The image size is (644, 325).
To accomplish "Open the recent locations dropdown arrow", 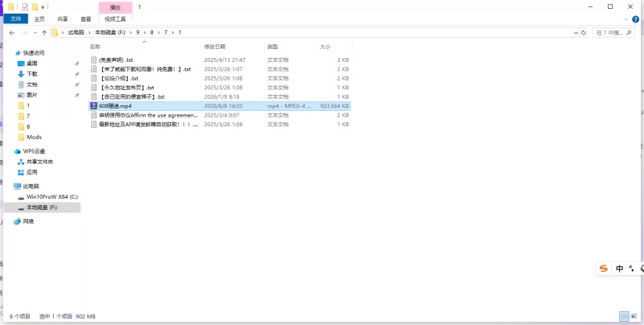I will pos(35,33).
